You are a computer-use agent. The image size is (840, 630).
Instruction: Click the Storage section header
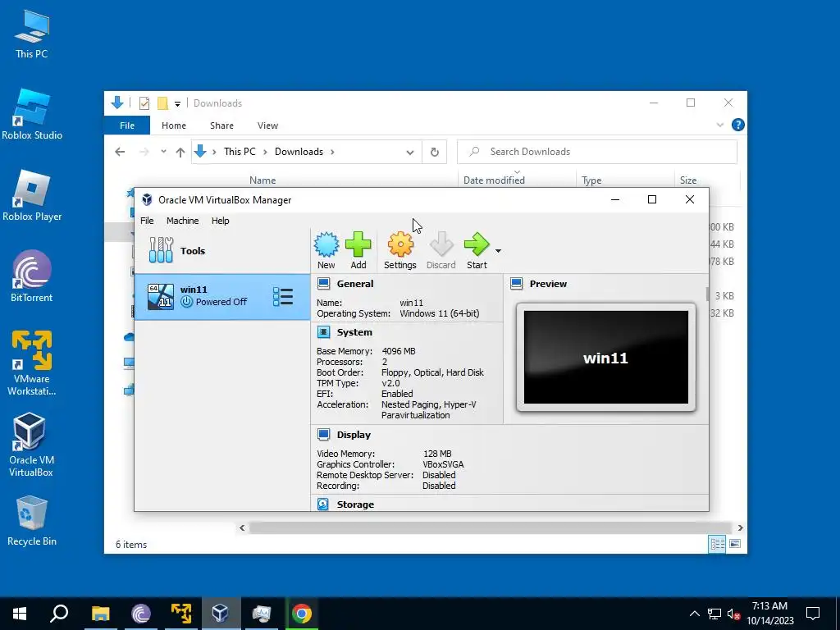[x=356, y=504]
